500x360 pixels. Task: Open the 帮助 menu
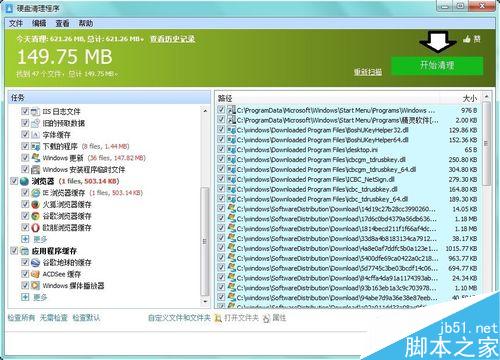(x=86, y=23)
